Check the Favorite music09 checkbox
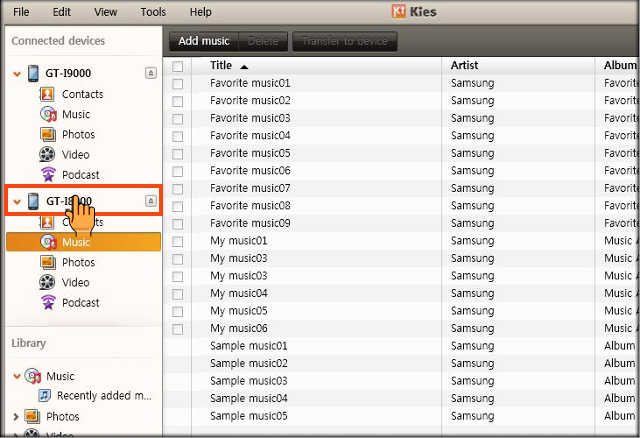 click(x=178, y=224)
